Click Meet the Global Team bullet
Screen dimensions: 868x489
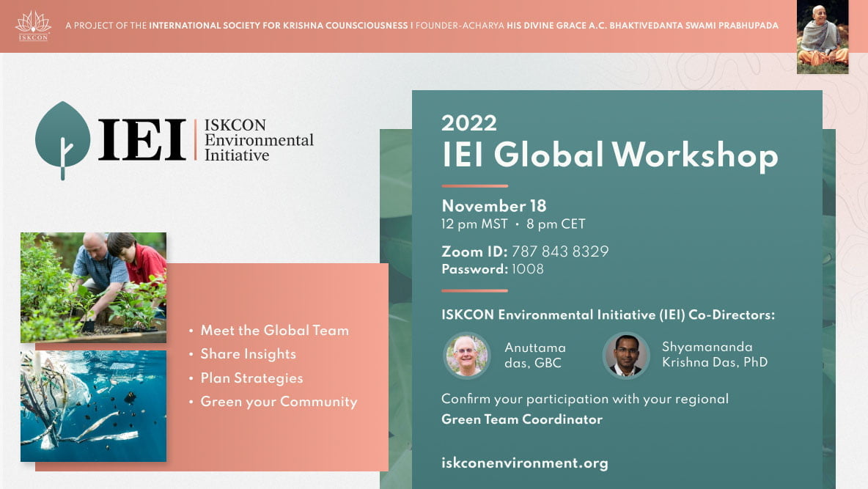point(275,331)
